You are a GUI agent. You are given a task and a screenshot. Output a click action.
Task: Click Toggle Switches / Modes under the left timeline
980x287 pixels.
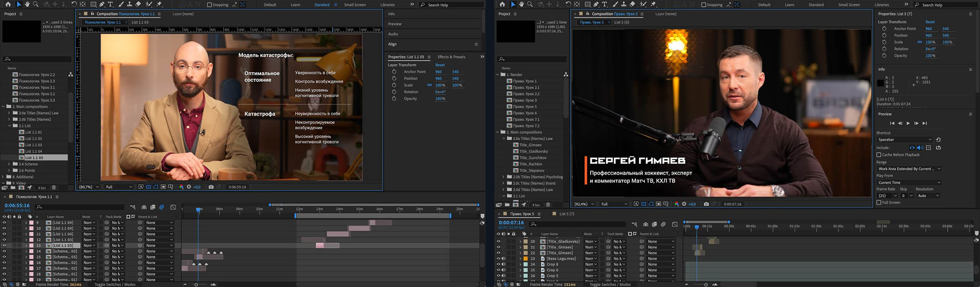tap(114, 284)
